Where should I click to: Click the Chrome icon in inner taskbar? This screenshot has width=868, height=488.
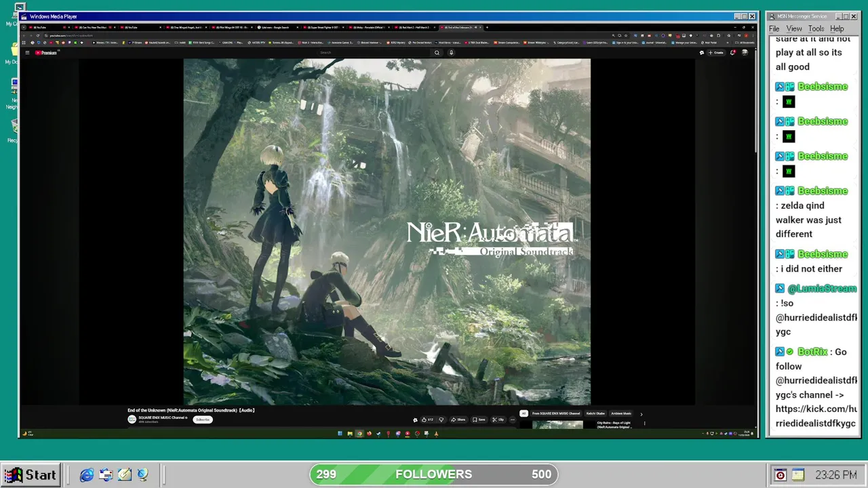359,434
